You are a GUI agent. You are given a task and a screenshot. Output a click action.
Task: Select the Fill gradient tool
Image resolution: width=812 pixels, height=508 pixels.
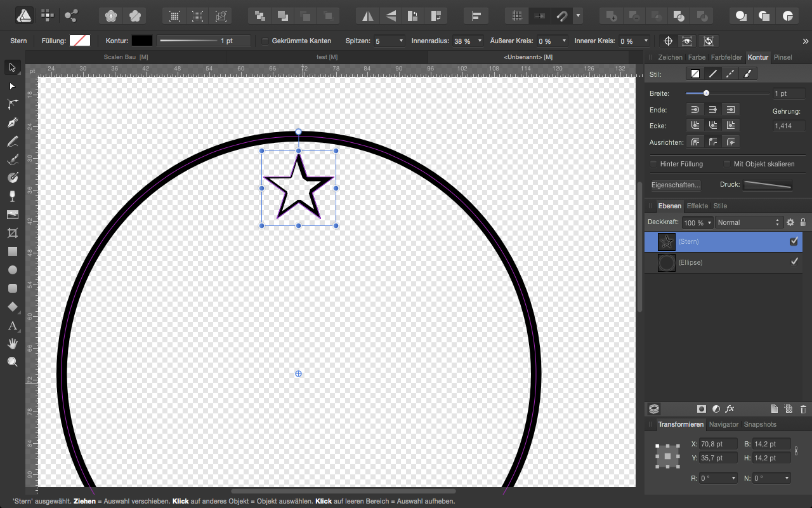pos(12,178)
